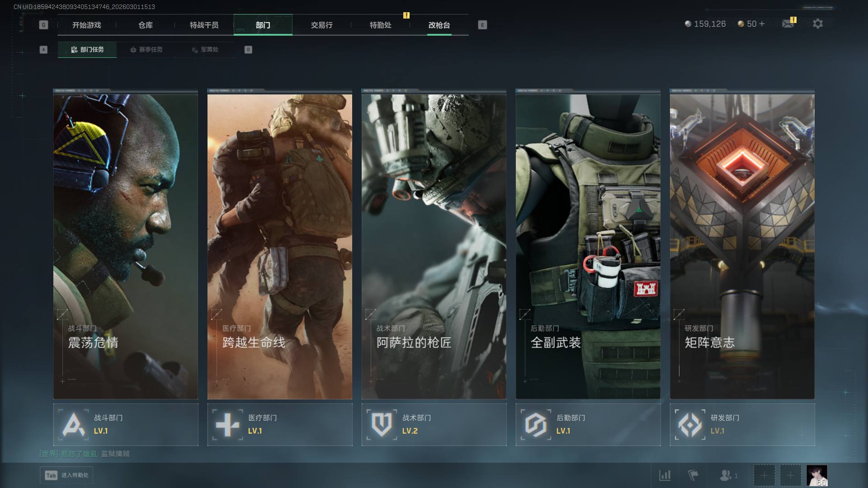Click the Tab 进入特勤处 button
The width and height of the screenshot is (868, 488).
67,475
